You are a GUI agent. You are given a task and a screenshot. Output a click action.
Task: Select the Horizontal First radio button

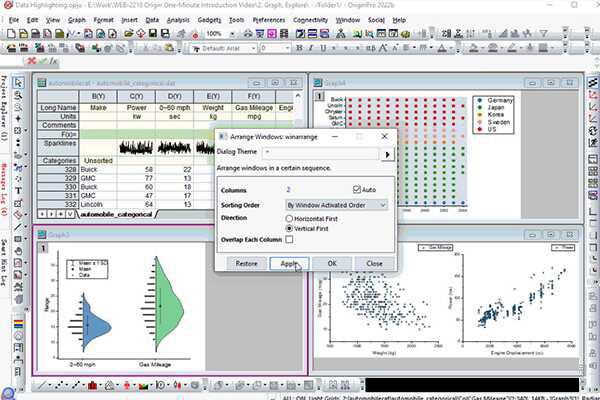pyautogui.click(x=291, y=217)
